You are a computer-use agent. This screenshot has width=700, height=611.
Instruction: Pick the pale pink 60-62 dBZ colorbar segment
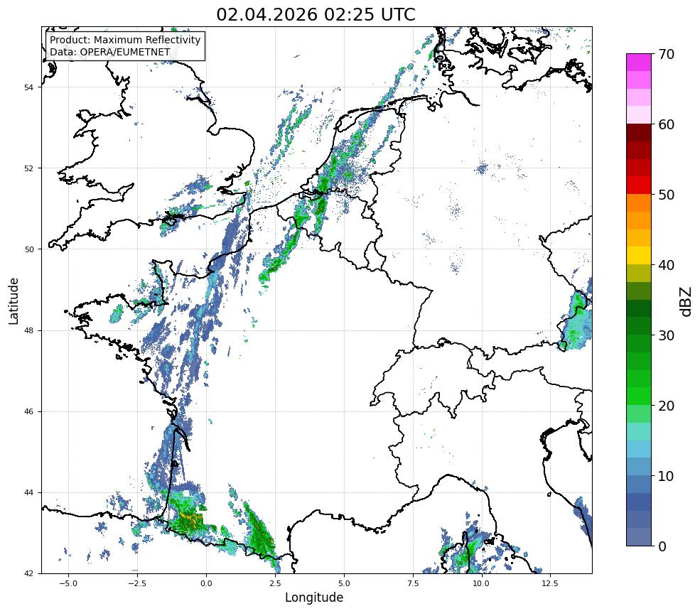(x=638, y=115)
